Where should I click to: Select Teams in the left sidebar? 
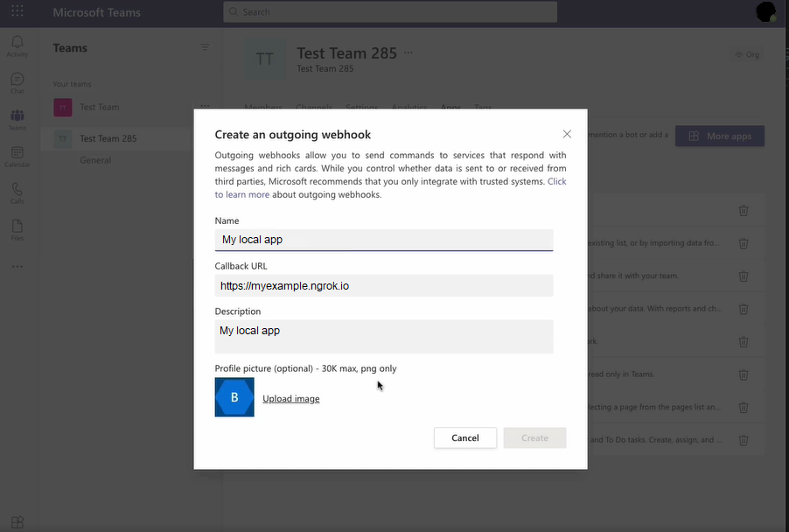click(x=17, y=120)
